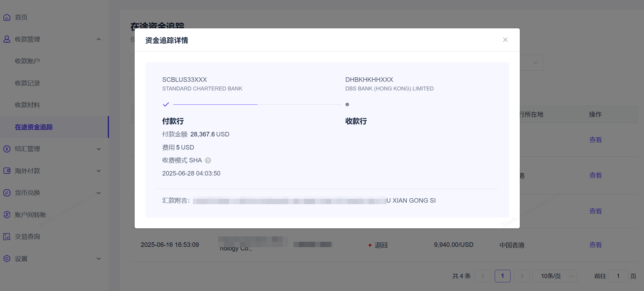Open 收款账户 in the sidebar
644x291 pixels.
pos(27,61)
